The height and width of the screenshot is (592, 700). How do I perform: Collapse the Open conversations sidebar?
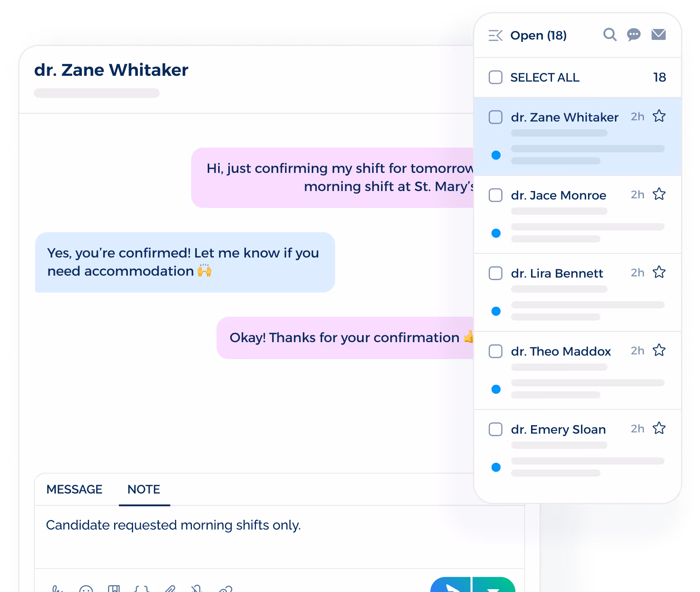pos(495,35)
